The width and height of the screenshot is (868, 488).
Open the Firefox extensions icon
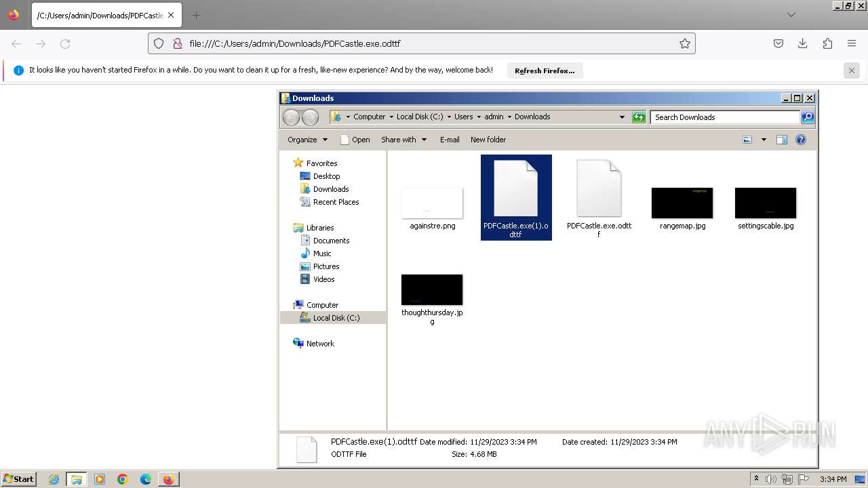point(827,43)
